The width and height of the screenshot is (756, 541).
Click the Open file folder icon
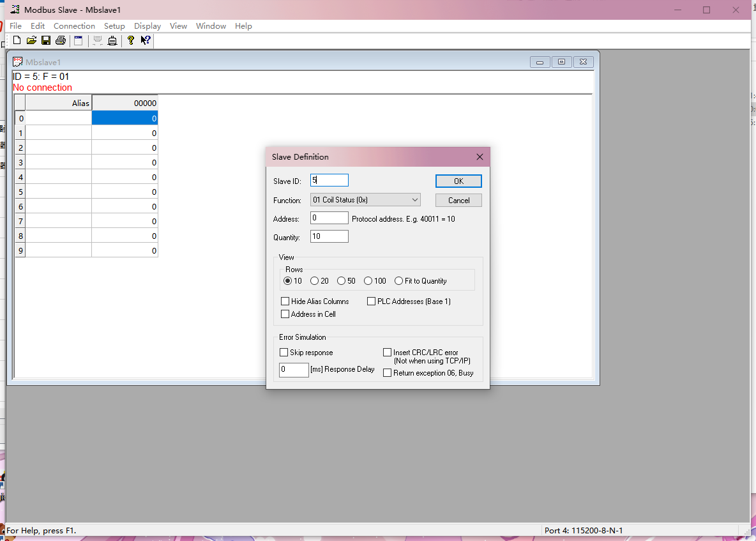coord(31,40)
